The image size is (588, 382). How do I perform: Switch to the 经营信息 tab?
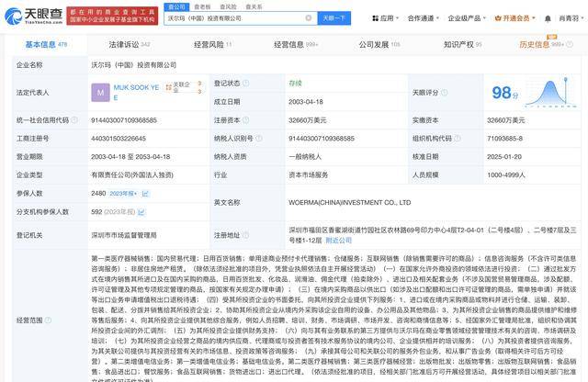click(x=296, y=45)
